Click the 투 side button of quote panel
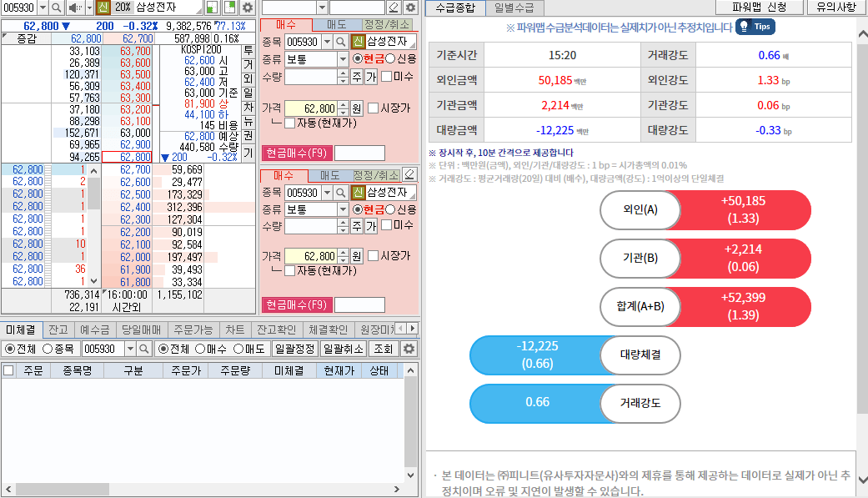 (248, 50)
